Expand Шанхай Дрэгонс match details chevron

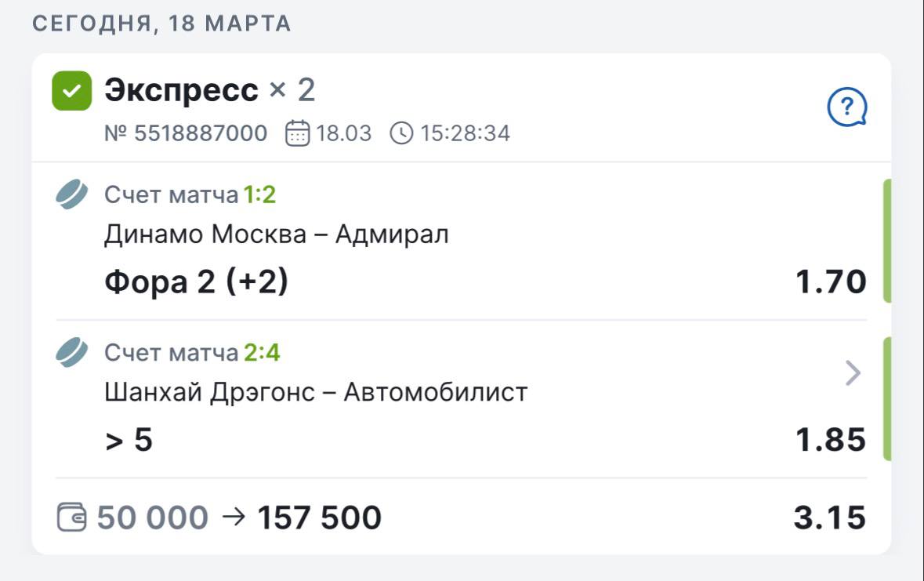click(853, 374)
